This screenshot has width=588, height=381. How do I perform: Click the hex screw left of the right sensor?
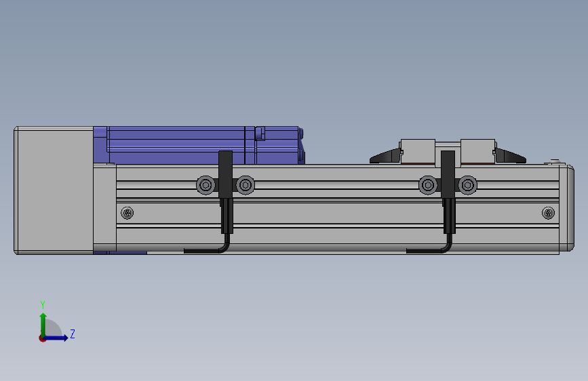click(x=428, y=185)
